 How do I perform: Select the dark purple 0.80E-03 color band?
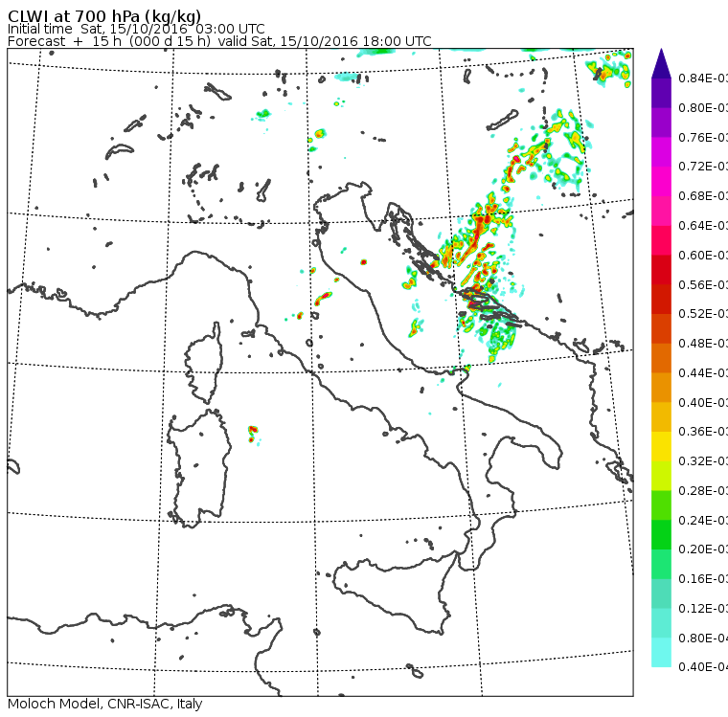[661, 93]
